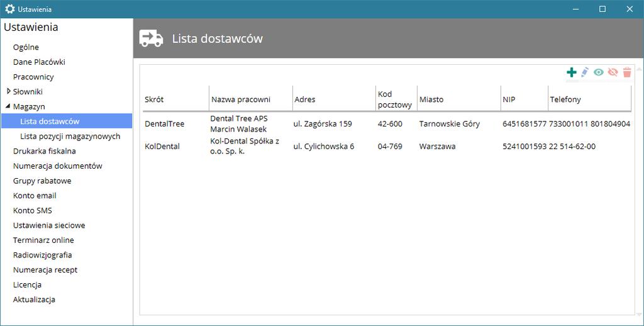The height and width of the screenshot is (326, 644).
Task: Click NIP value 6451681577
Action: point(525,123)
